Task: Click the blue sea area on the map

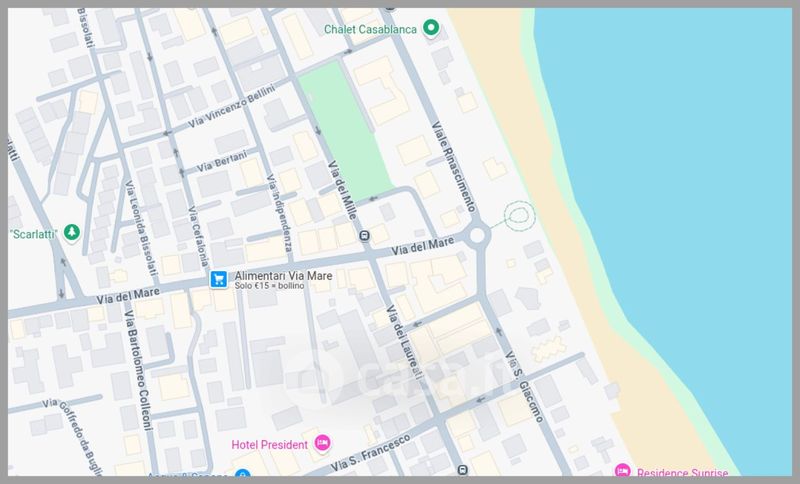Action: point(680,200)
